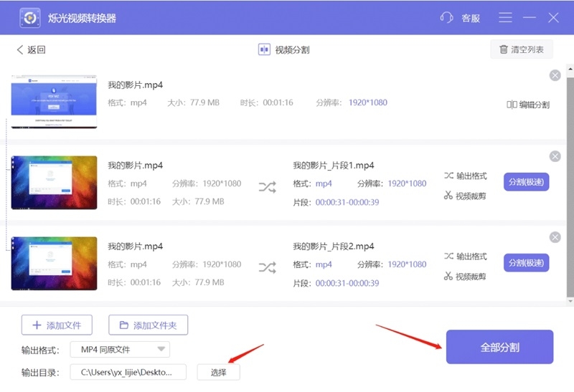
Task: Close the 烁光视频转换器 window
Action: point(553,17)
